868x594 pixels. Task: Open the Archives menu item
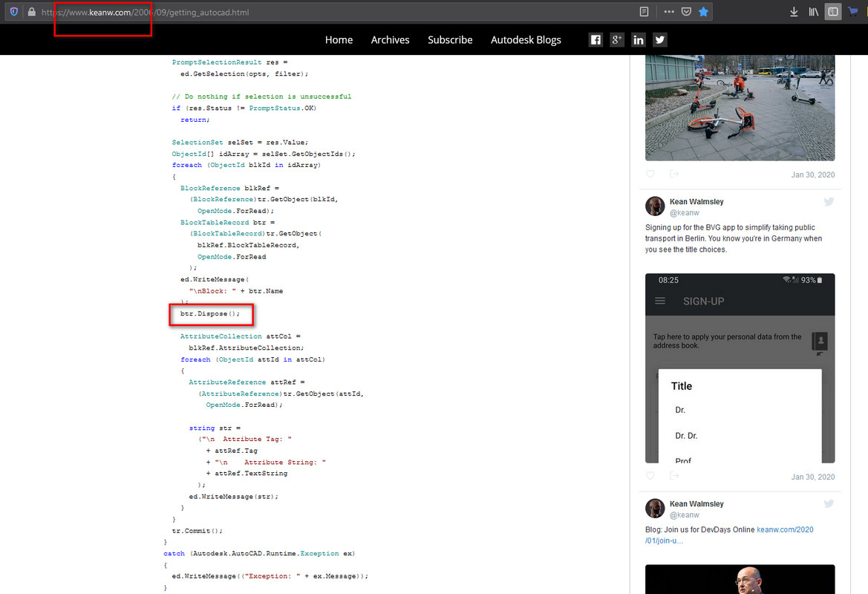[391, 40]
